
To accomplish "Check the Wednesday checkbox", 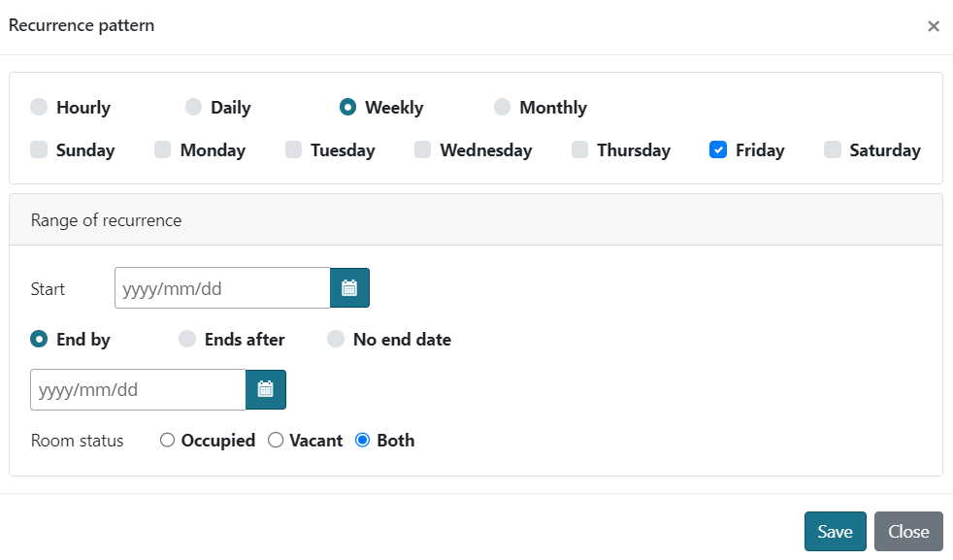I will [422, 149].
